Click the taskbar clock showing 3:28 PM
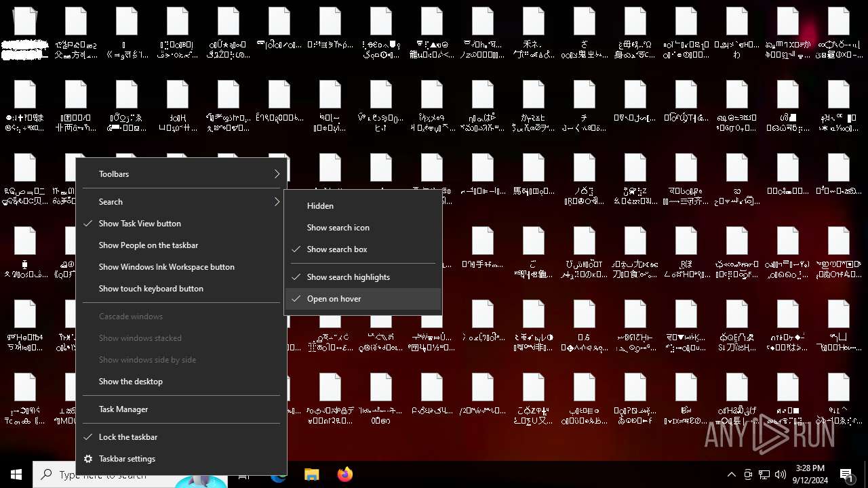 [810, 474]
